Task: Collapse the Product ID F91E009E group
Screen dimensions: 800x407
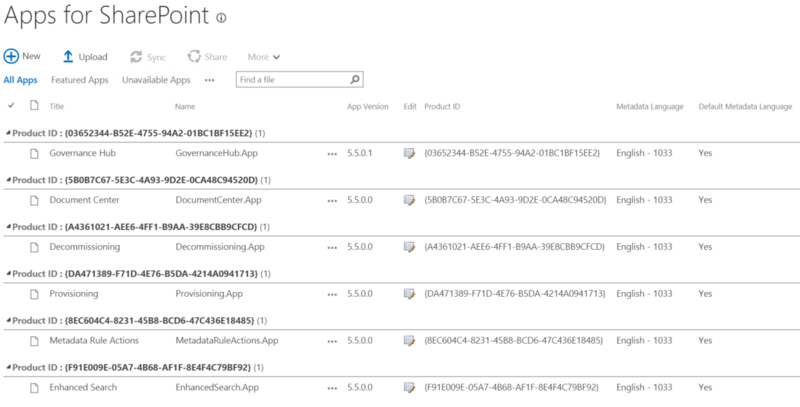Action: tap(6, 366)
